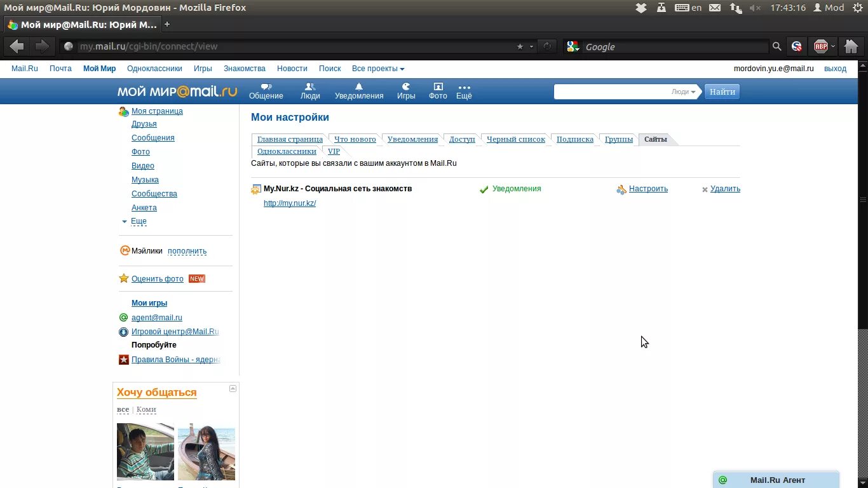This screenshot has width=868, height=488.
Task: Open the Mail.Ru Агент chat bar
Action: pos(776,480)
